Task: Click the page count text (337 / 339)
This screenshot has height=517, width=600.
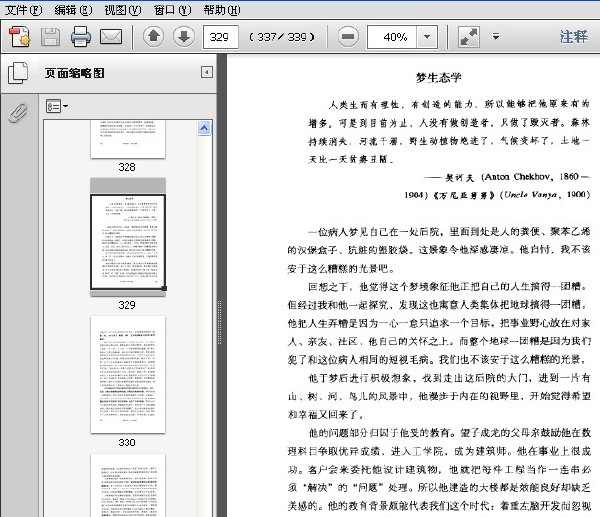Action: pos(282,37)
